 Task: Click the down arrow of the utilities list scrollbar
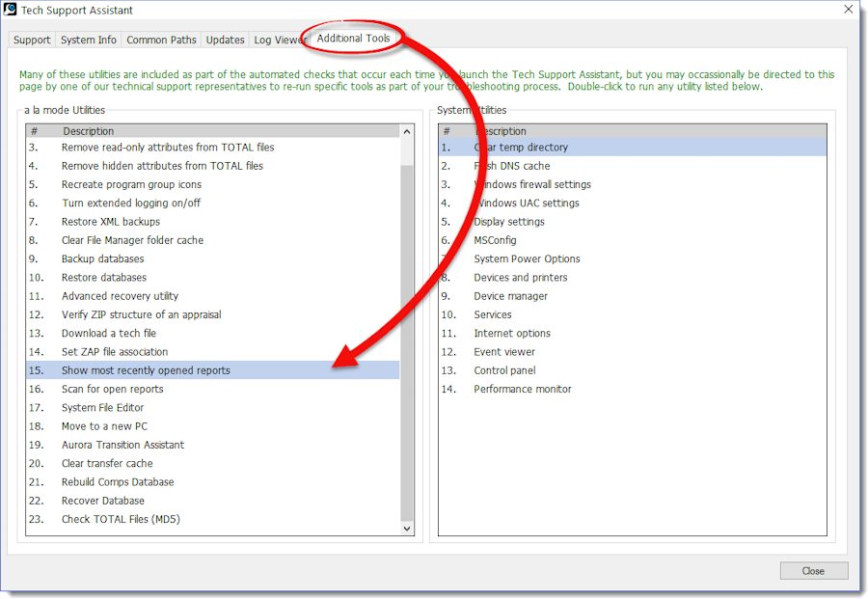pyautogui.click(x=407, y=529)
